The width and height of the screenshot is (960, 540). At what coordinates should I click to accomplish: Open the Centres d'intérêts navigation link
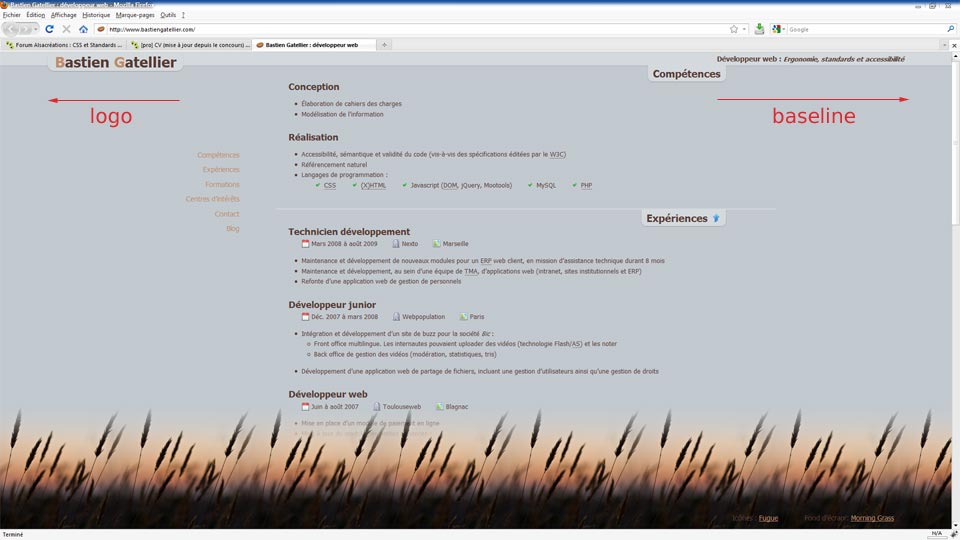[x=212, y=199]
